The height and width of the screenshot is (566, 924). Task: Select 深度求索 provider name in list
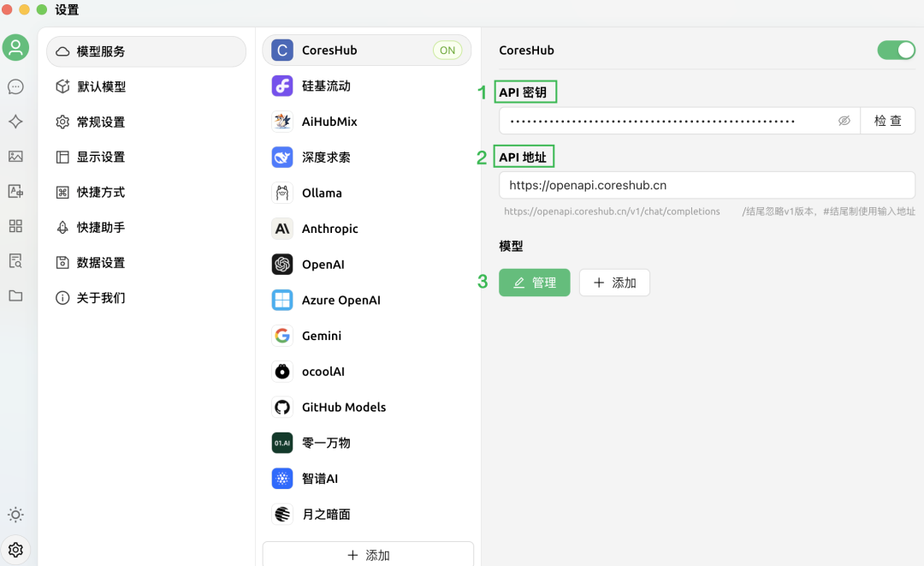coord(326,158)
